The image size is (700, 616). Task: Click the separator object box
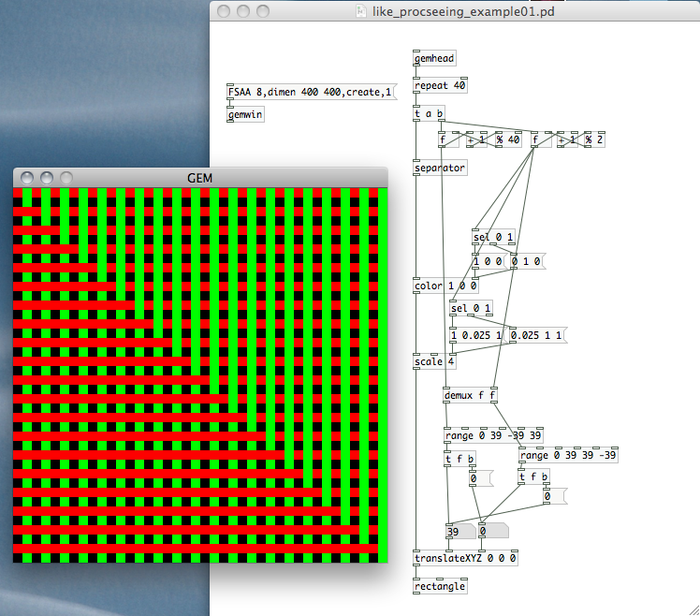pos(440,168)
